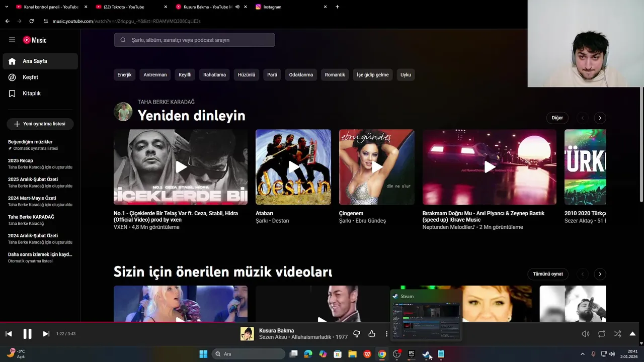Reload the current page
This screenshot has height=362, width=644.
[x=32, y=21]
